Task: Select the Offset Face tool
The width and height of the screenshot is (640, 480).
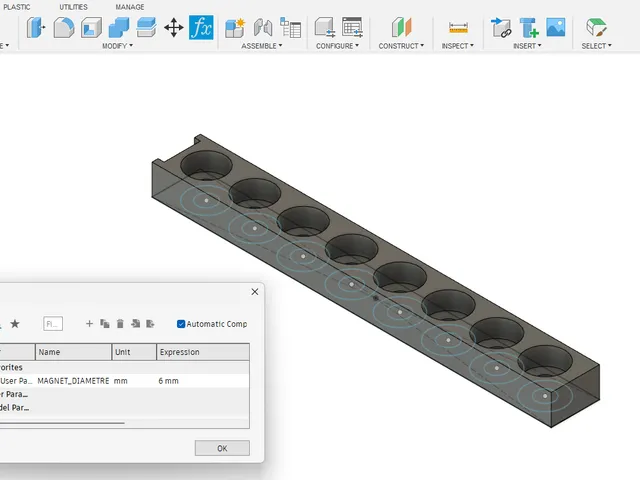Action: click(146, 28)
